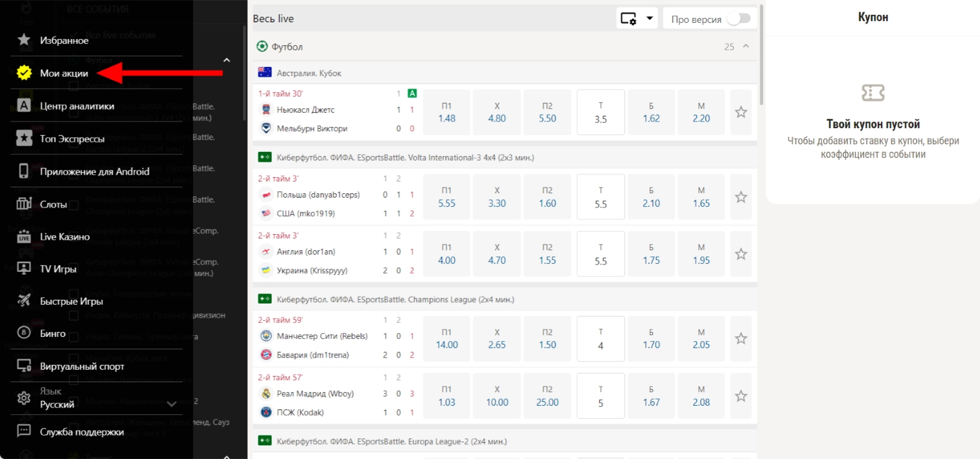
Task: Pick М 2.20 under for Ньюкасл match
Action: coord(701,112)
